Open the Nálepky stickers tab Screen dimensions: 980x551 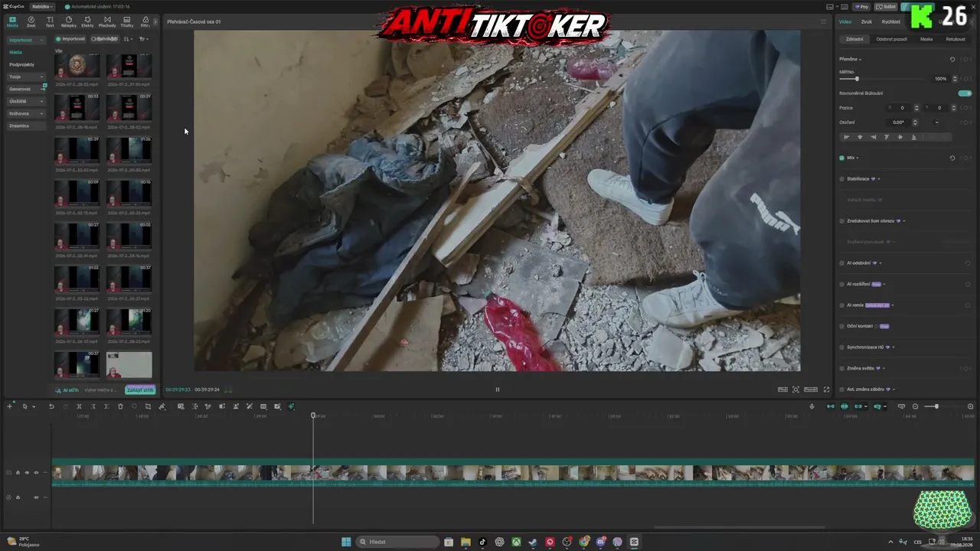tap(69, 21)
